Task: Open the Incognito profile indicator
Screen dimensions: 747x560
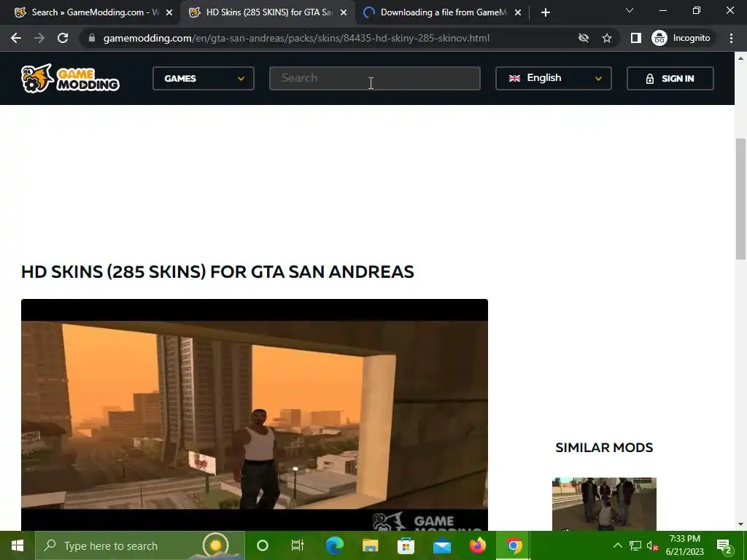Action: 681,38
